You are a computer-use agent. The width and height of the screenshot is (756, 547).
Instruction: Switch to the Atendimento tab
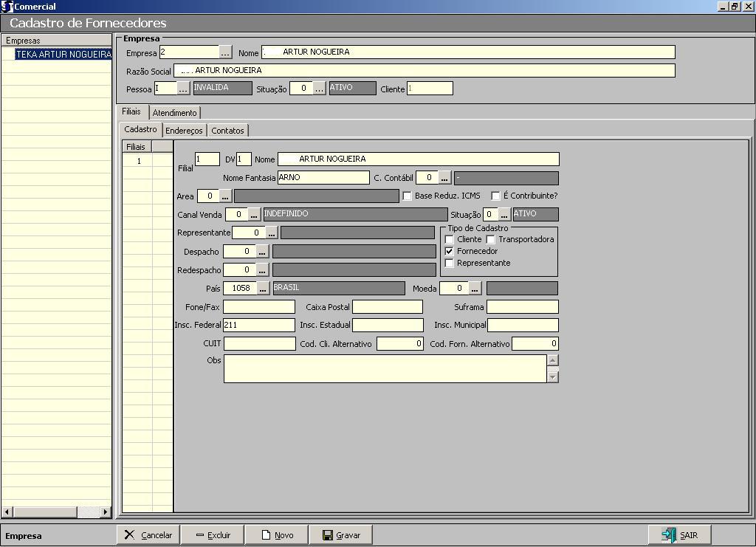[x=174, y=113]
